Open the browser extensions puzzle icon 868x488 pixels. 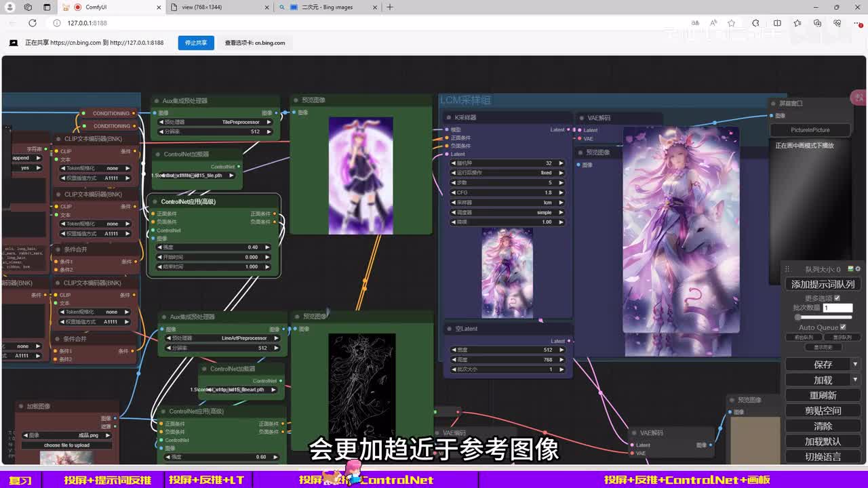(755, 23)
